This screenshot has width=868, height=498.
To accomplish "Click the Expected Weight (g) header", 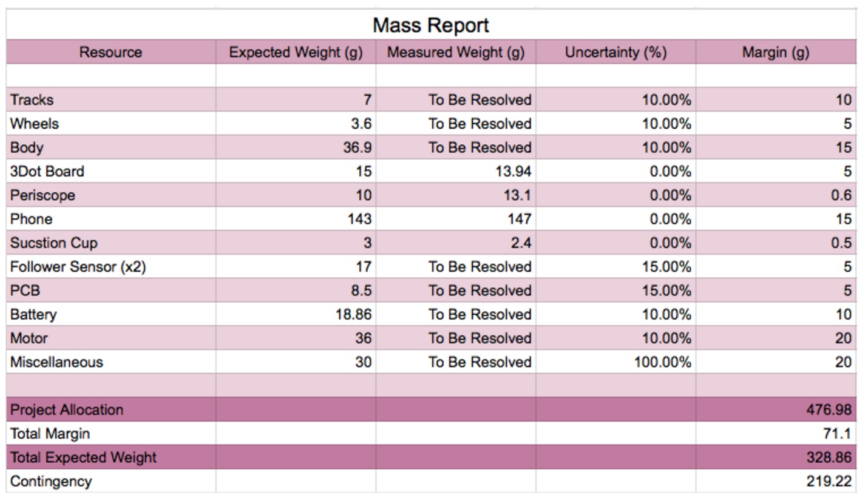I will click(x=296, y=52).
